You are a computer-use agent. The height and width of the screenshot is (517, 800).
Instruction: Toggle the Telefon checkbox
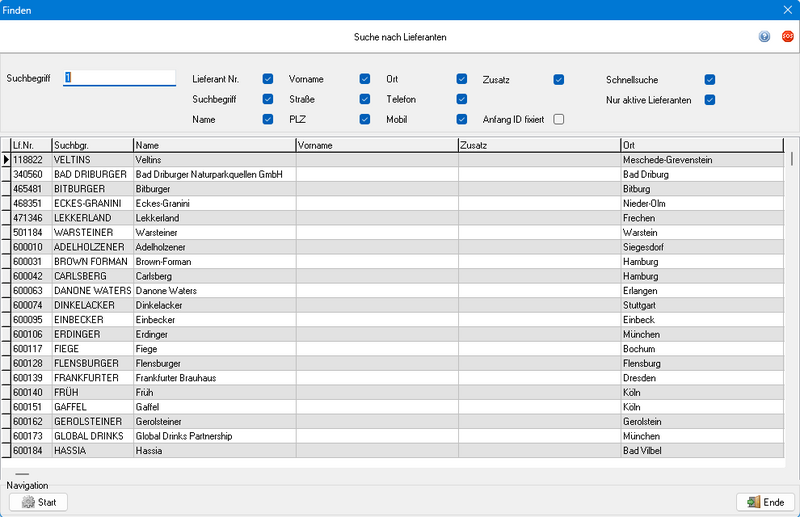point(462,99)
